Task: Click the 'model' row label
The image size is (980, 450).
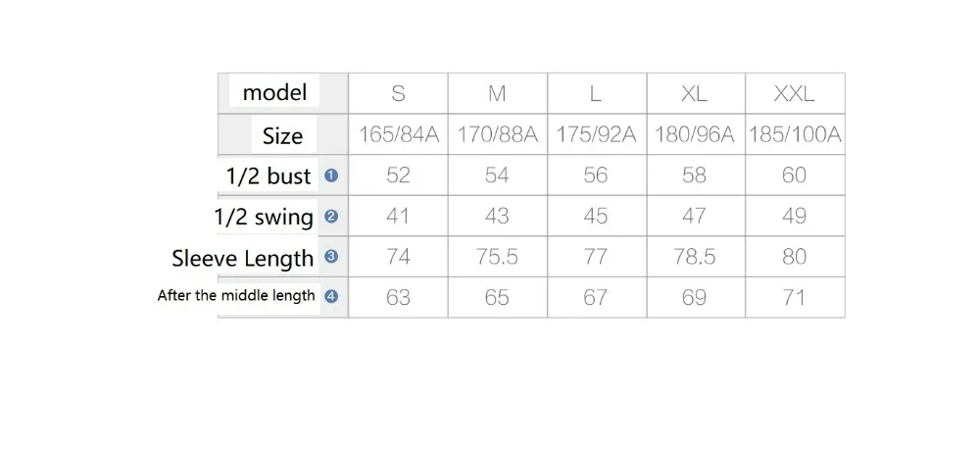Action: [x=275, y=92]
